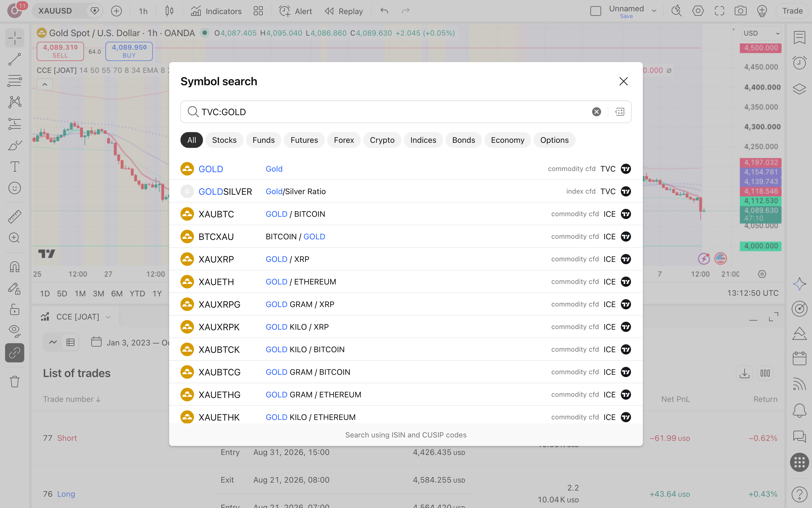Switch the strategy report to table view
This screenshot has height=508, width=812.
pos(70,342)
